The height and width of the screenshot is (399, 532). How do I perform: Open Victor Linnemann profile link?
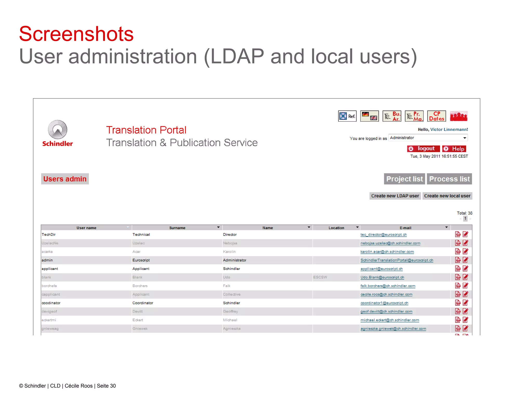point(449,129)
